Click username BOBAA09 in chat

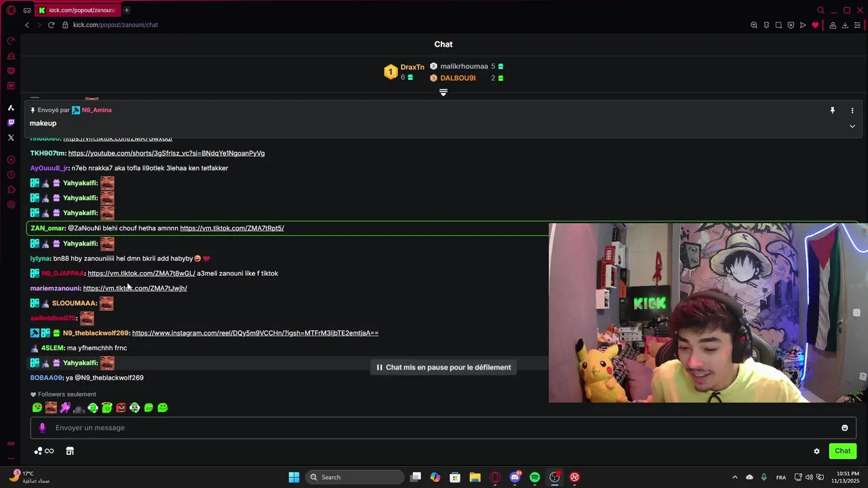coord(46,378)
